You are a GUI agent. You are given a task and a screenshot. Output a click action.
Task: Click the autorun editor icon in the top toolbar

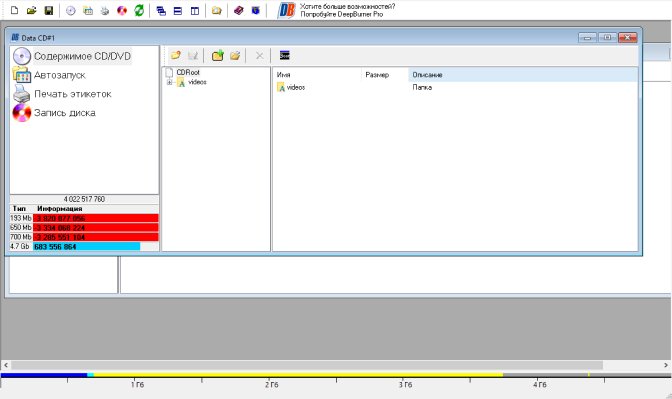88,11
